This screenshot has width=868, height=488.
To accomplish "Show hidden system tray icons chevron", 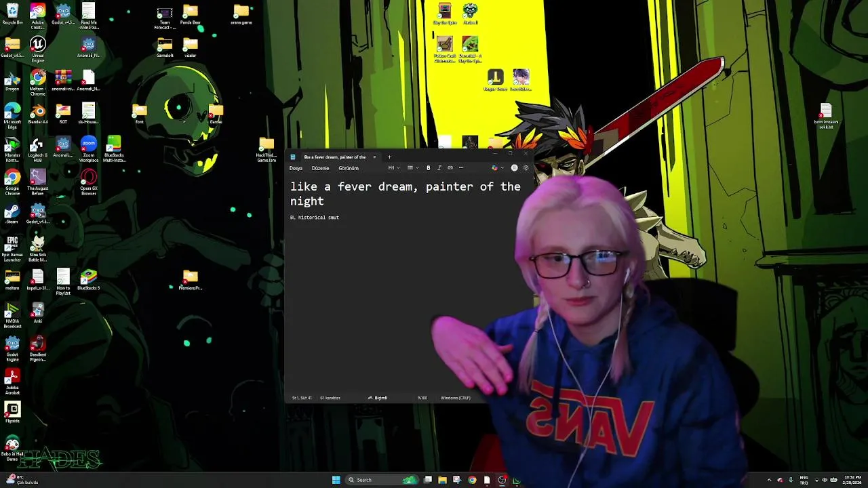I will [x=769, y=480].
